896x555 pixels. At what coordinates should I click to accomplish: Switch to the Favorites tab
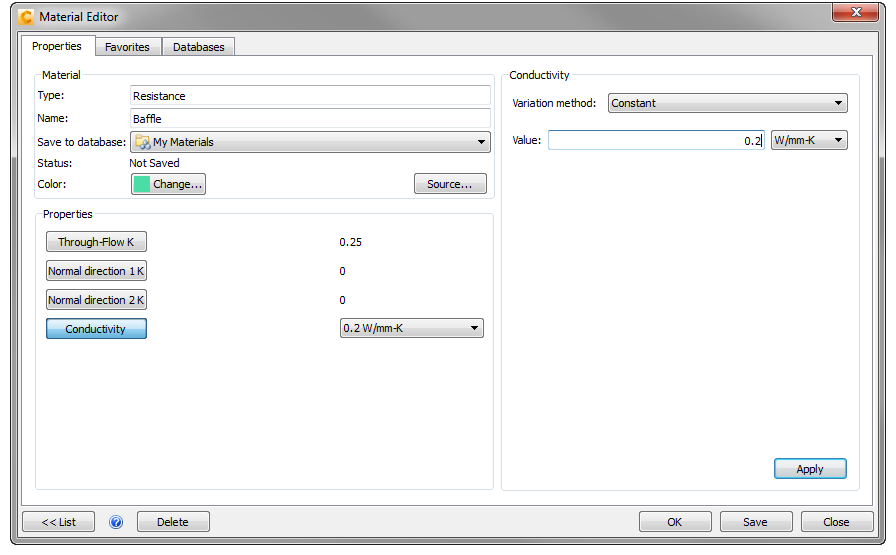click(x=127, y=47)
